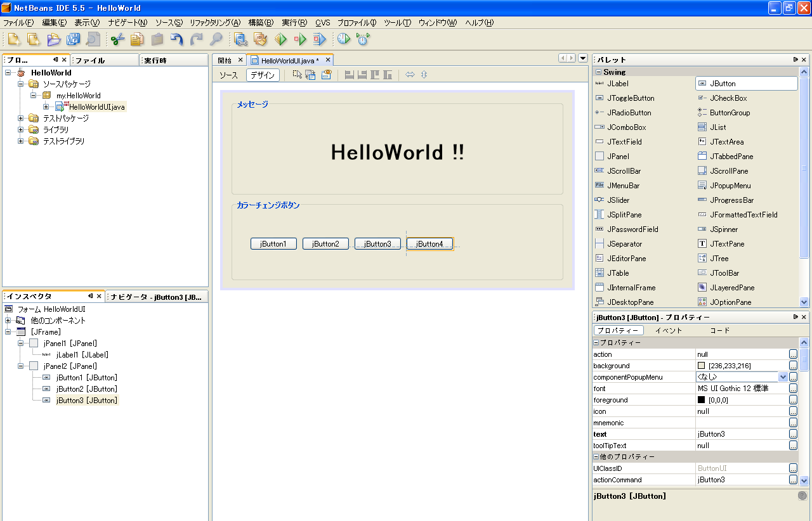Open the editor for the text property
Viewport: 812px width, 521px height.
pos(793,434)
